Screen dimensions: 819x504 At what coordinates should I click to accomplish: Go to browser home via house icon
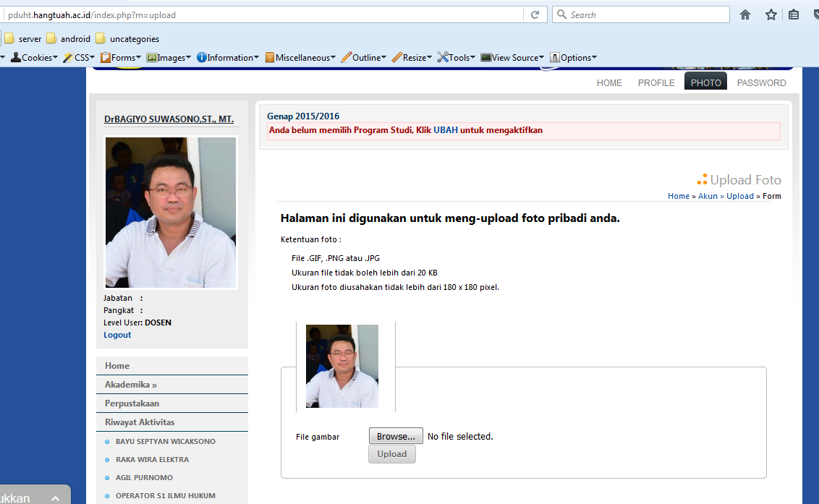coord(744,14)
